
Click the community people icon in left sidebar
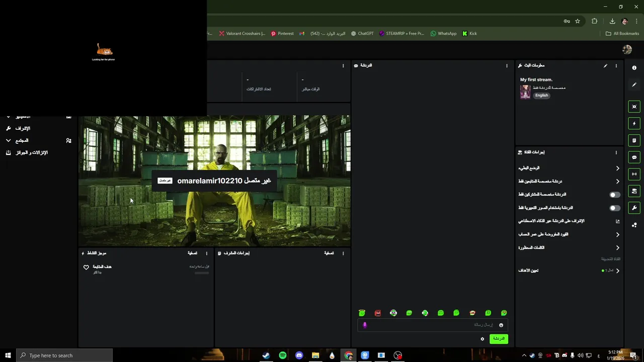(68, 141)
